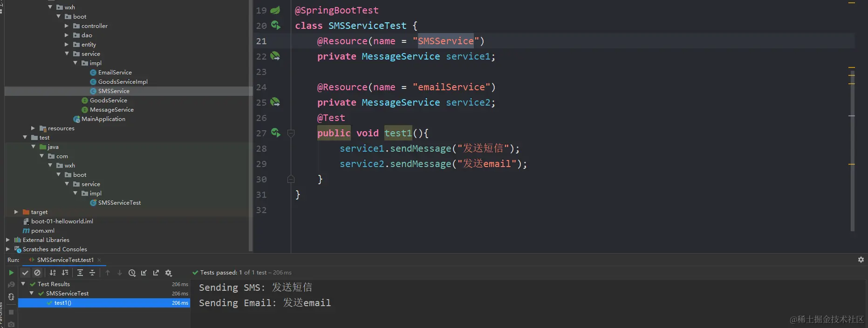Open test history clock icon
This screenshot has height=328, width=868.
pyautogui.click(x=132, y=273)
